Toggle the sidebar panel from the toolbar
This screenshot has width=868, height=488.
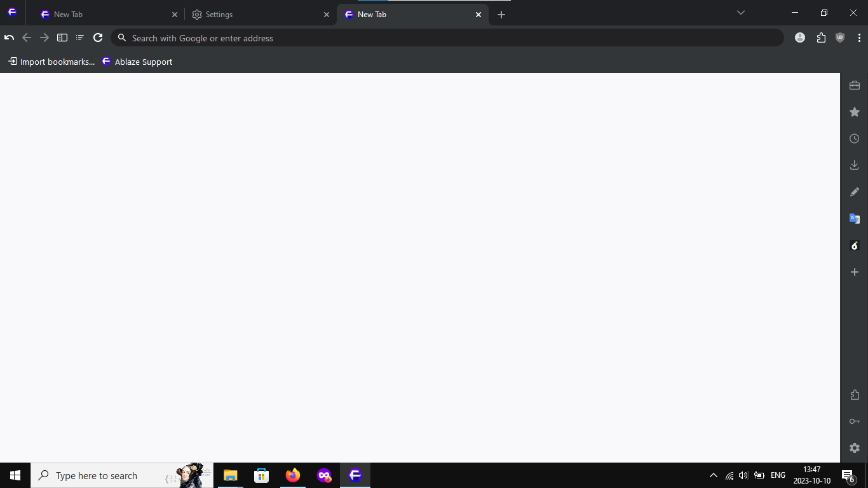pyautogui.click(x=62, y=37)
